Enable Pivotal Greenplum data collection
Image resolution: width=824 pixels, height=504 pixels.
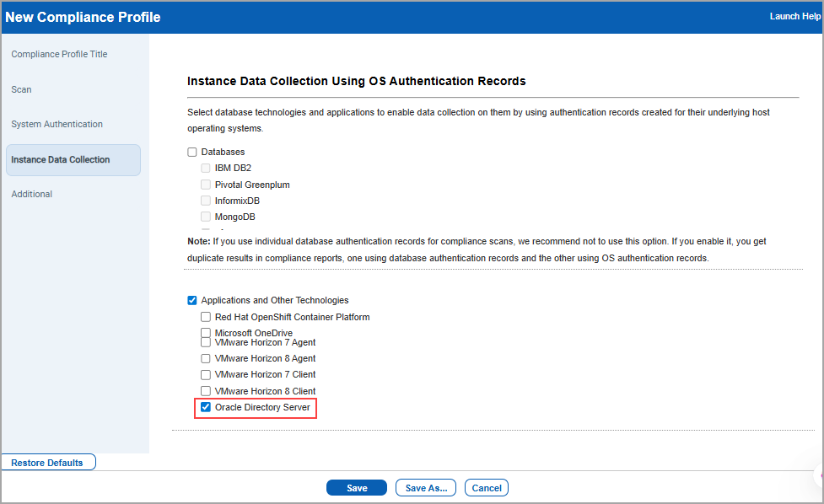pyautogui.click(x=205, y=185)
